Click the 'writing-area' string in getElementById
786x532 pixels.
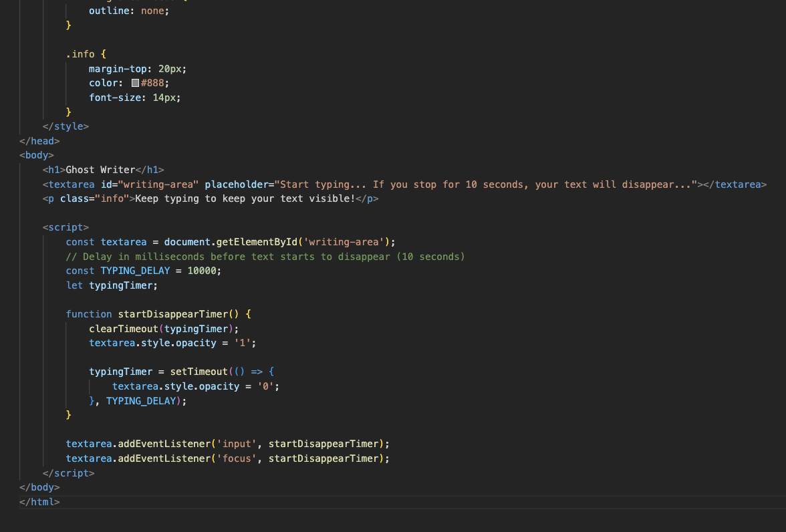pos(344,242)
